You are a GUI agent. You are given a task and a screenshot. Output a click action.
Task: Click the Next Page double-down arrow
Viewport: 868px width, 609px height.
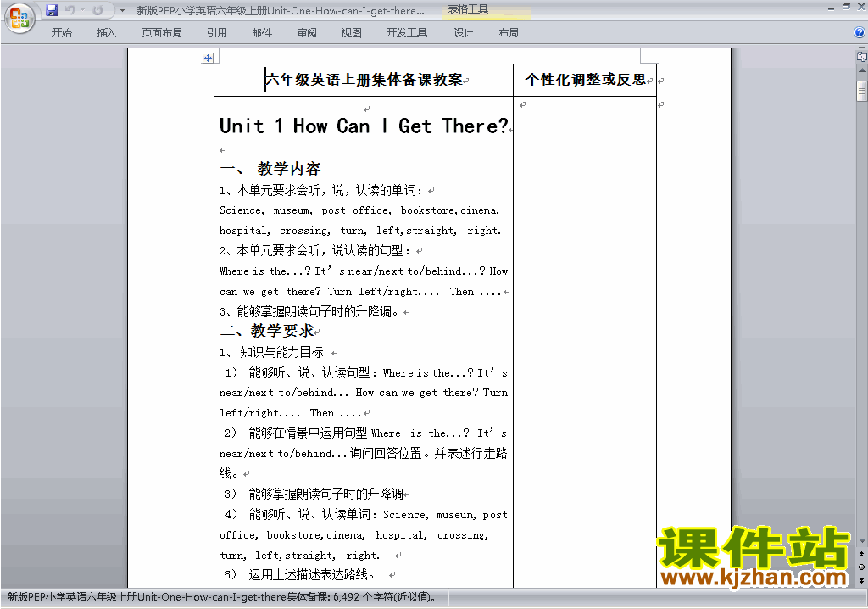click(861, 580)
